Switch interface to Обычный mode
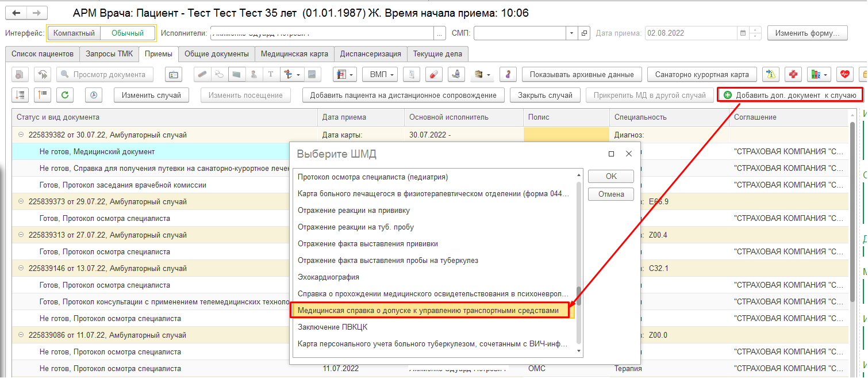 128,33
